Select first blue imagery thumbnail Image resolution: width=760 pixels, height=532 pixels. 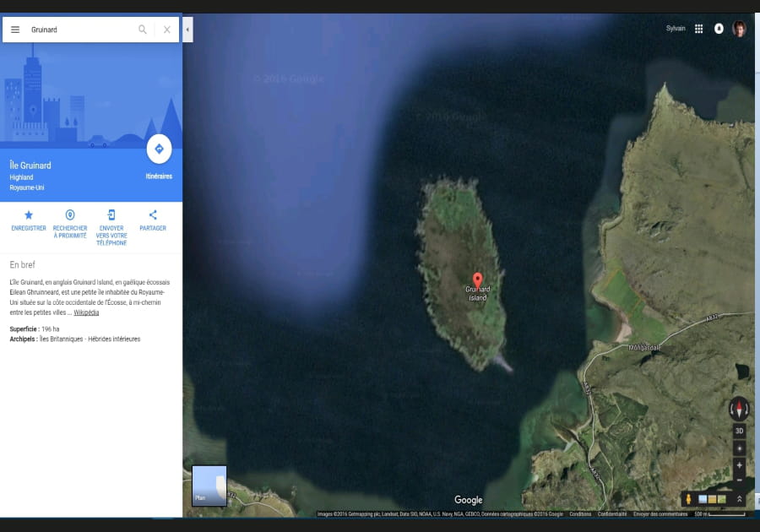[x=703, y=499]
